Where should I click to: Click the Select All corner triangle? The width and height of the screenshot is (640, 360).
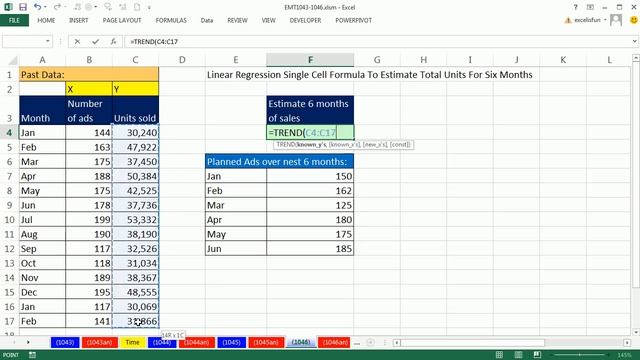click(12, 61)
